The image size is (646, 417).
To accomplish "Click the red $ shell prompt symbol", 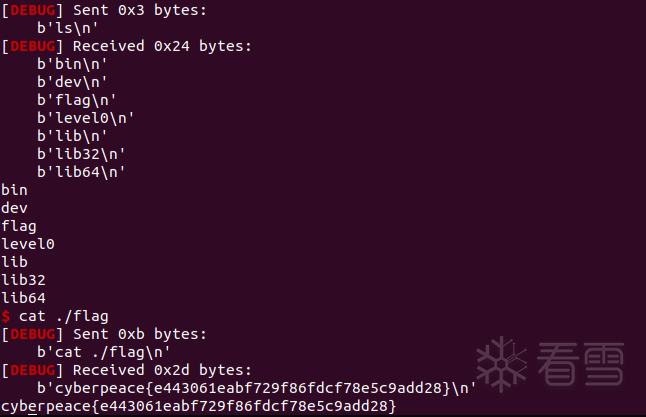I will (x=6, y=316).
